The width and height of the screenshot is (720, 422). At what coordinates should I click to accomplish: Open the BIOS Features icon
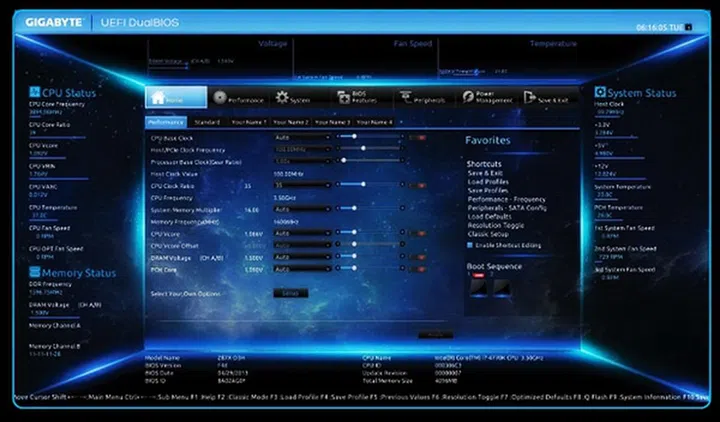(x=343, y=98)
